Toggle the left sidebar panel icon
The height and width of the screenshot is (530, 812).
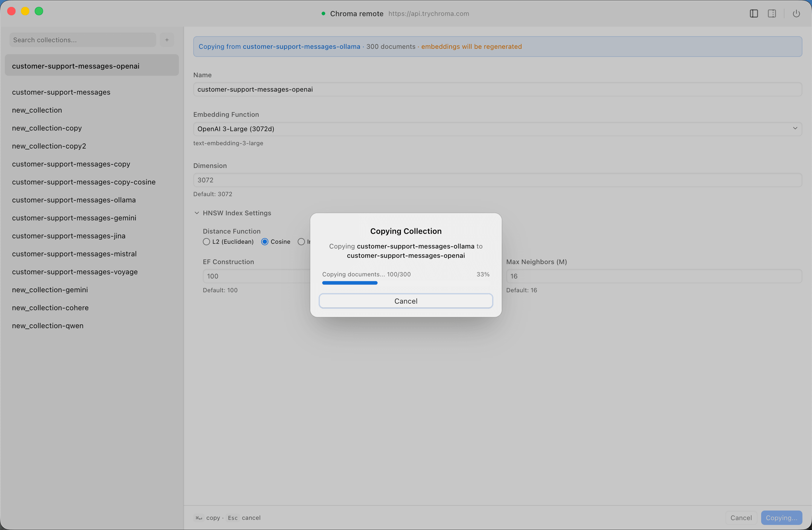tap(754, 13)
